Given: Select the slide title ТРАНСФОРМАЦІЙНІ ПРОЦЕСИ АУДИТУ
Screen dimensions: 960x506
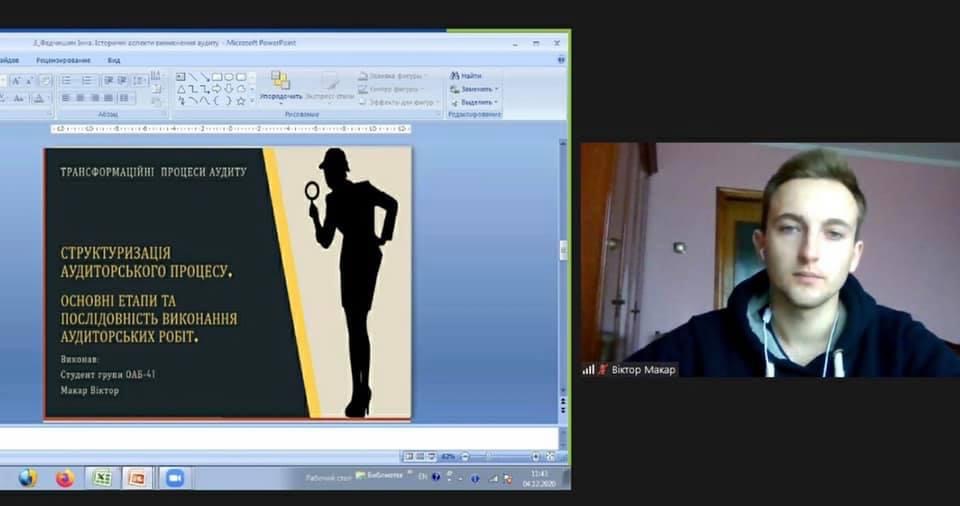Looking at the screenshot, I should coord(154,172).
